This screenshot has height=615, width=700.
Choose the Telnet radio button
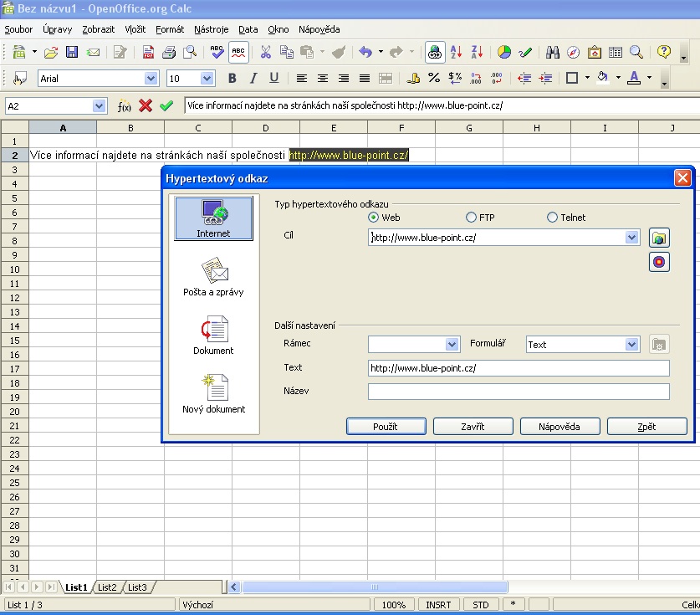point(552,218)
